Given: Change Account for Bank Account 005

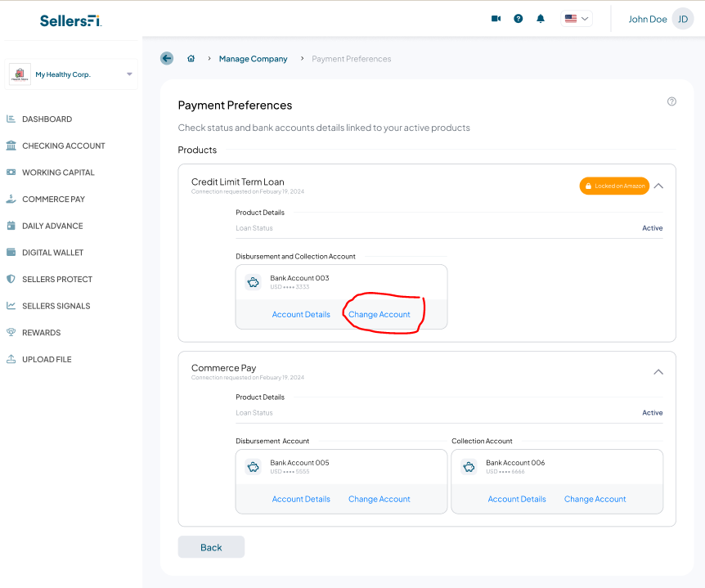Looking at the screenshot, I should (x=379, y=499).
